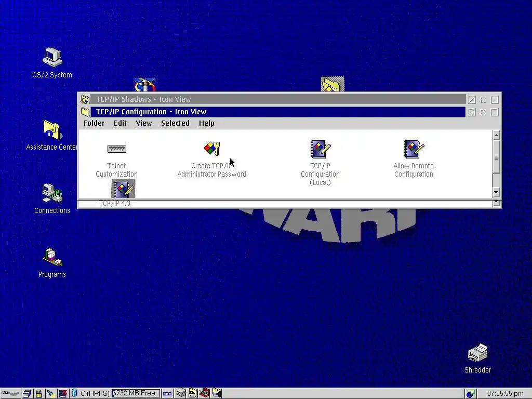This screenshot has width=532, height=399.
Task: Select the Shredder icon on the desktop
Action: pyautogui.click(x=478, y=353)
